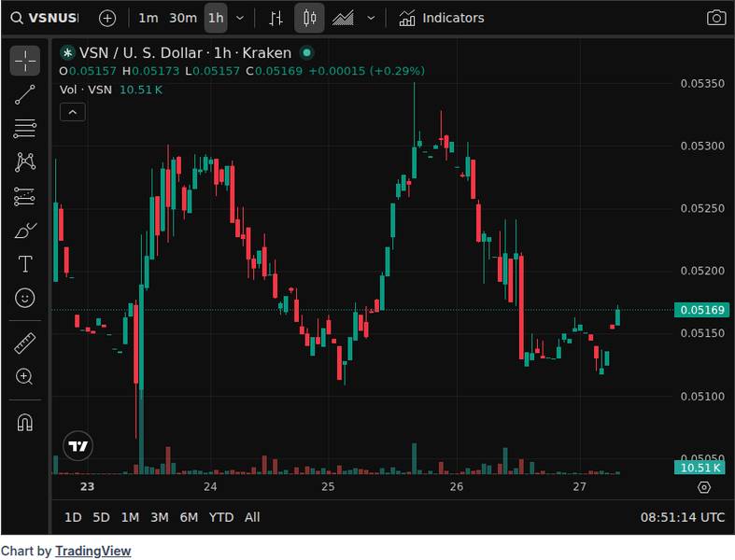Open the Indicators menu
Screen dimensions: 735x560
coord(442,19)
